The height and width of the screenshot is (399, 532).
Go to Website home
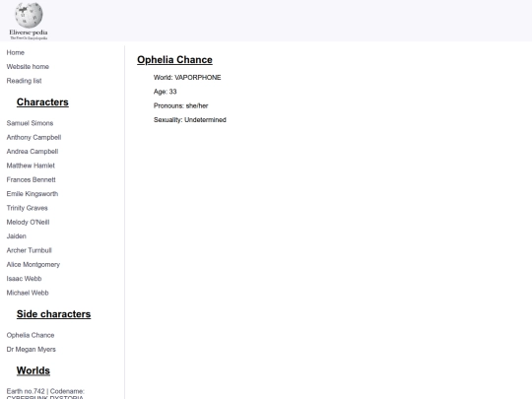(x=28, y=67)
